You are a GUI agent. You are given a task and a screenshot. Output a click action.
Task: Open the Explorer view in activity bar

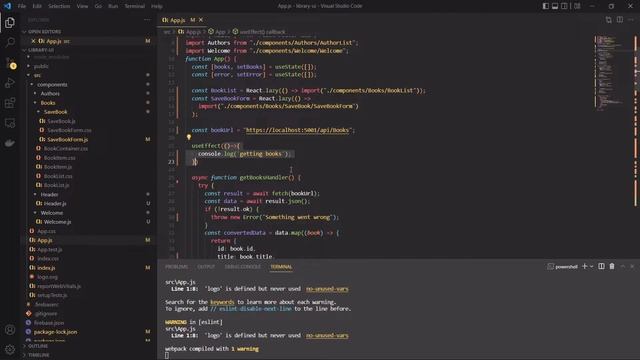click(10, 22)
